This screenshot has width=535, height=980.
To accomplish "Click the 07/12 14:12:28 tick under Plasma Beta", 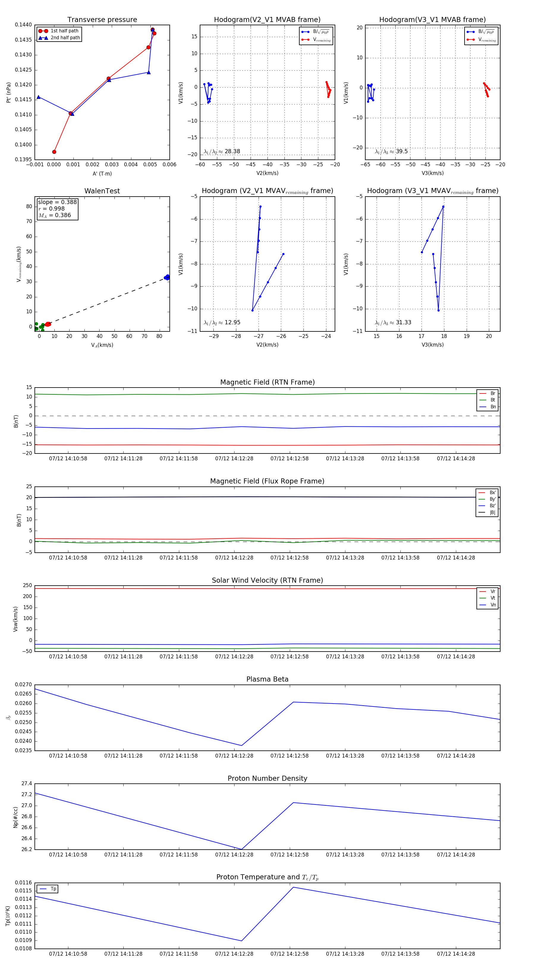I will [234, 755].
